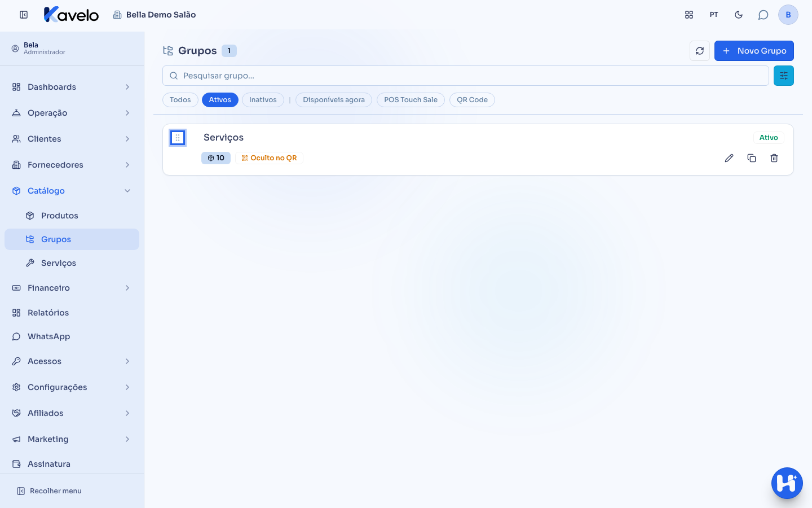The height and width of the screenshot is (508, 812).
Task: Open the apps grid icon in header
Action: (689, 15)
